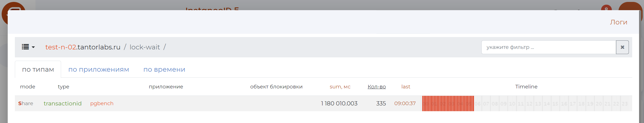Open the Логи link
The height and width of the screenshot is (123, 644).
[x=618, y=22]
